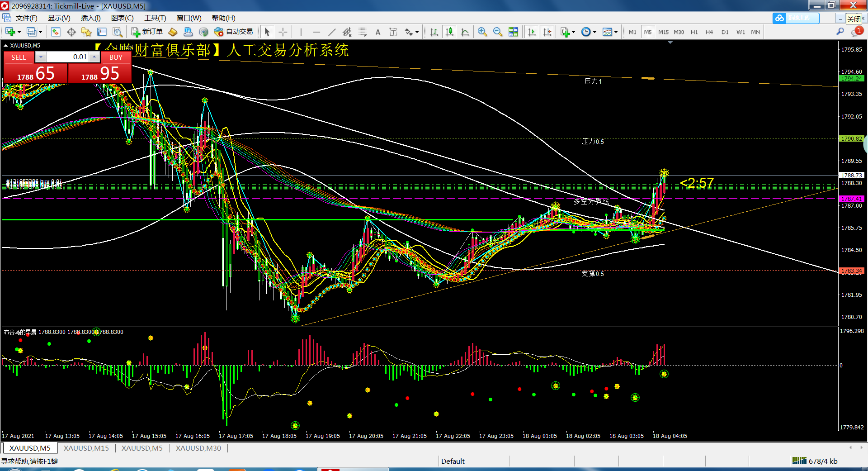Open the notifications chat bubble
The width and height of the screenshot is (868, 471).
pyautogui.click(x=856, y=32)
